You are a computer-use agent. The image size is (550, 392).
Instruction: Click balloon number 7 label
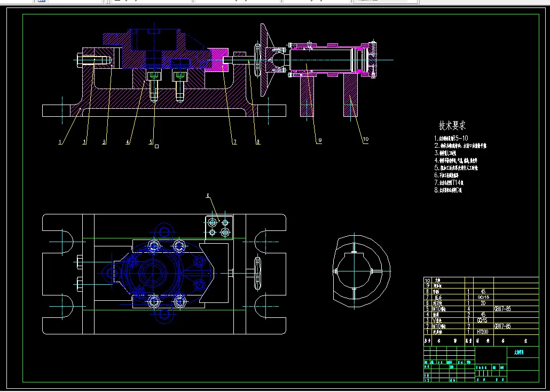[234, 142]
